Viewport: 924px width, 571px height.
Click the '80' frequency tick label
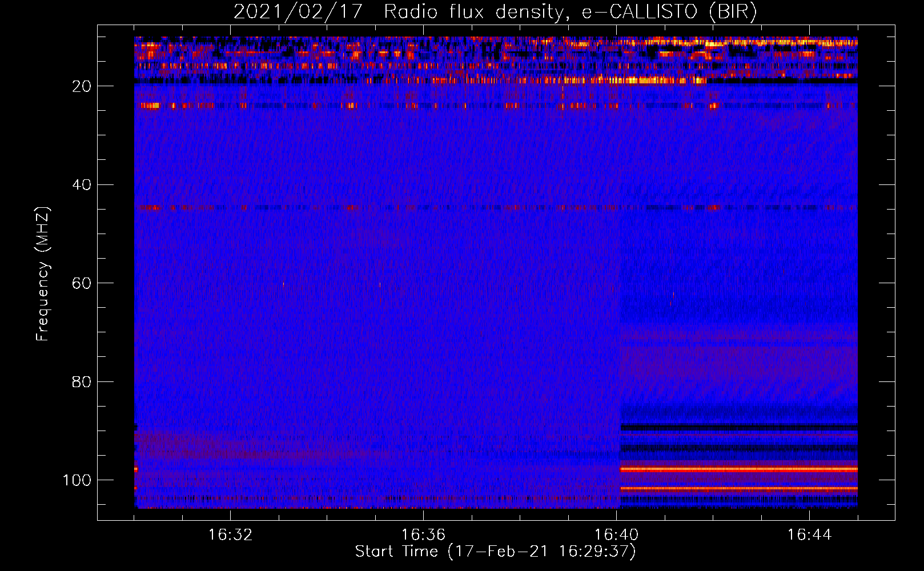click(x=82, y=381)
